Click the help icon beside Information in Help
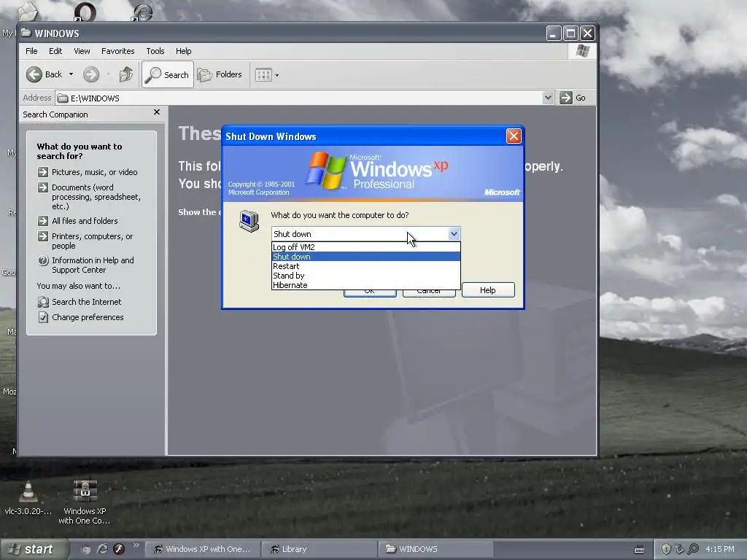The width and height of the screenshot is (747, 560). pyautogui.click(x=43, y=260)
